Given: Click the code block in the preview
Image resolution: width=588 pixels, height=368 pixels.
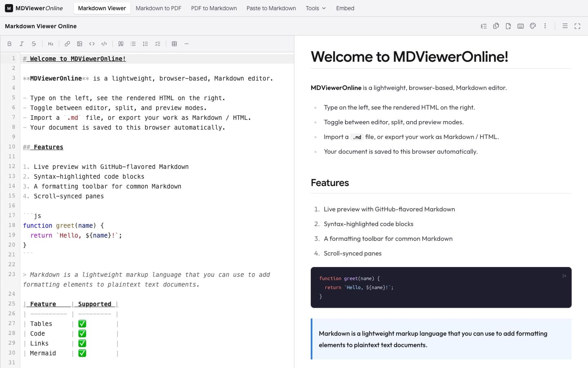Looking at the screenshot, I should pos(441,287).
